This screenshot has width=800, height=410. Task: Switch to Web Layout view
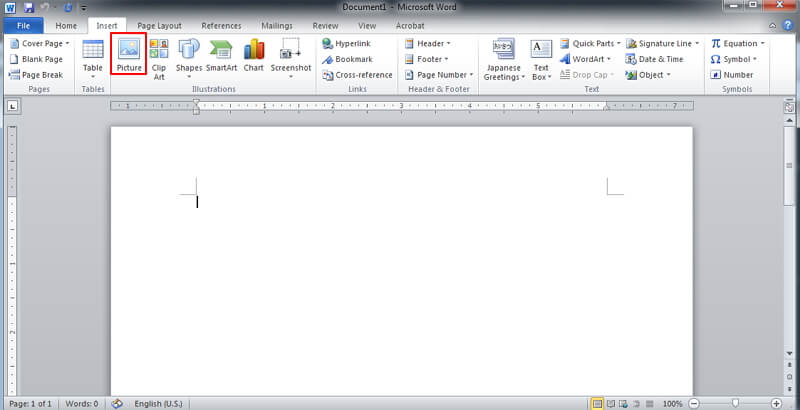(x=623, y=404)
